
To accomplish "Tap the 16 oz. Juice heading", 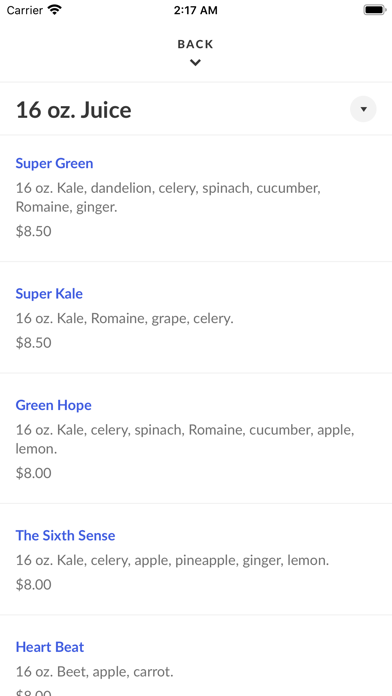I will tap(74, 110).
